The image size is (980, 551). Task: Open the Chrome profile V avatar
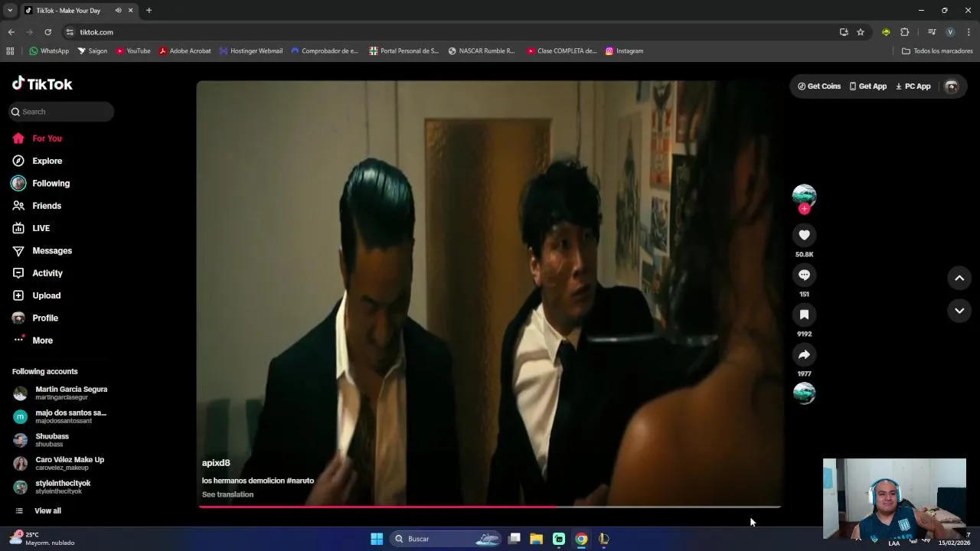[x=950, y=32]
